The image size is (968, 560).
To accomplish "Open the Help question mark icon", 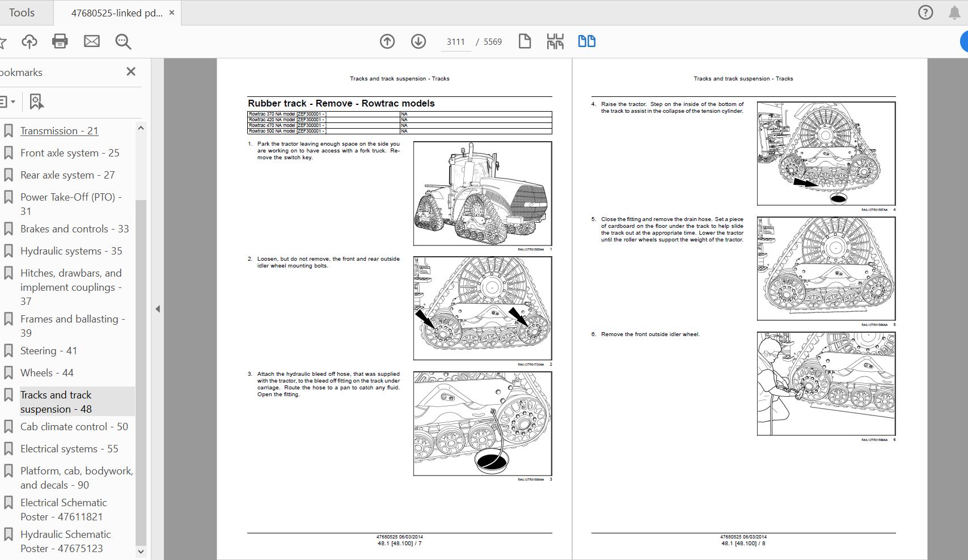I will tap(925, 12).
